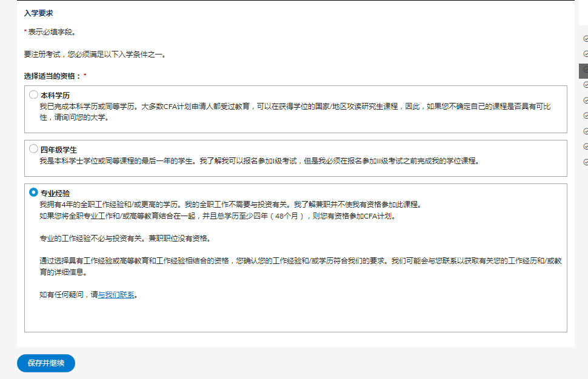Select the 本科学历 radio button
The height and width of the screenshot is (379, 588).
[x=33, y=94]
